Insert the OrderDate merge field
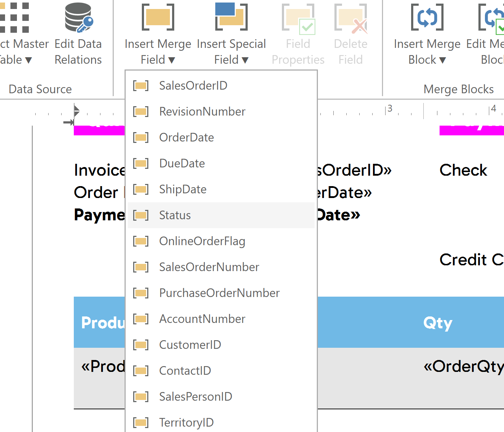 pos(221,138)
